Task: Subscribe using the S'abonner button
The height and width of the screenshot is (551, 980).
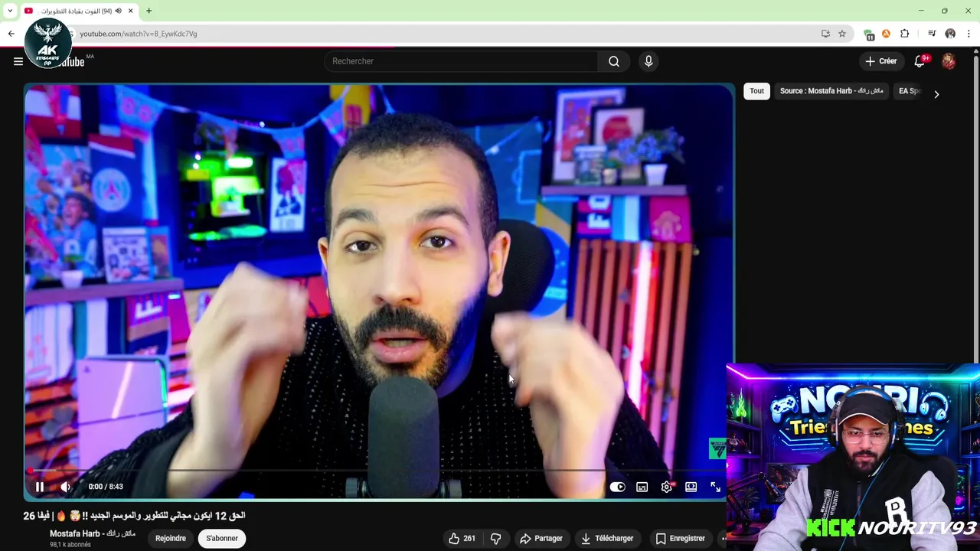Action: coord(222,539)
